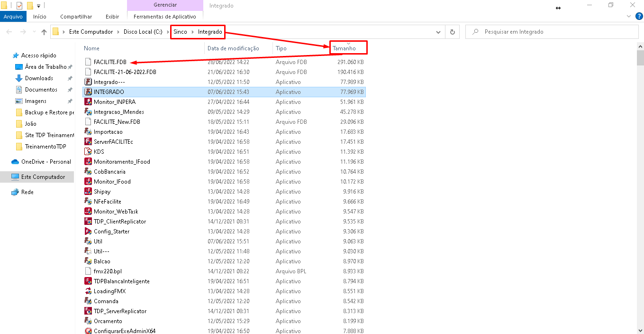Click the TDP_ClientReplicator icon
The width and height of the screenshot is (644, 334).
(88, 221)
